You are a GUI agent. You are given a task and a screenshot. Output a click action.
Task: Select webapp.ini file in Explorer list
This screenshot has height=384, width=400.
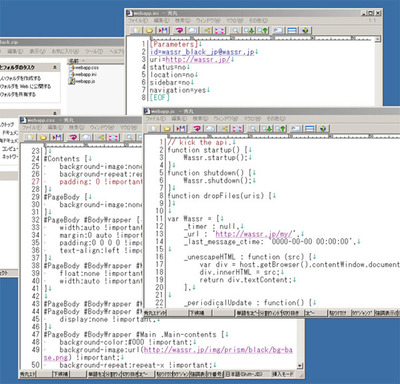click(x=83, y=74)
